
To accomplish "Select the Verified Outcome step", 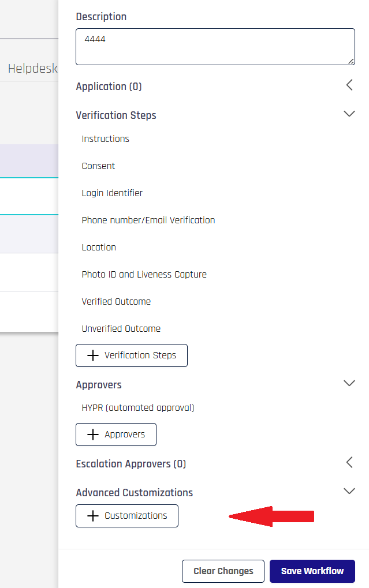I will (x=116, y=302).
